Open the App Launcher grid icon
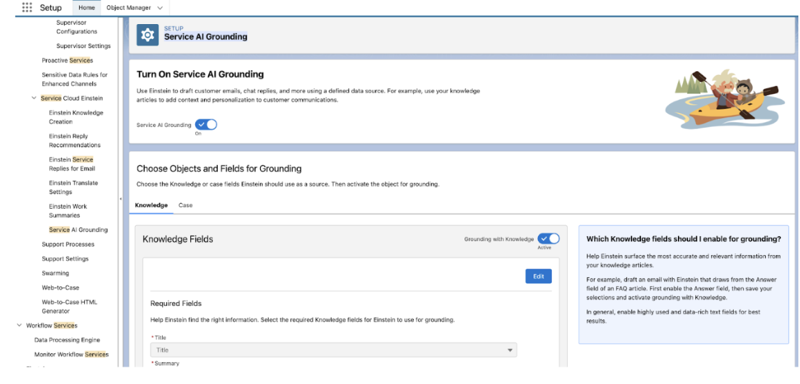 coord(27,8)
